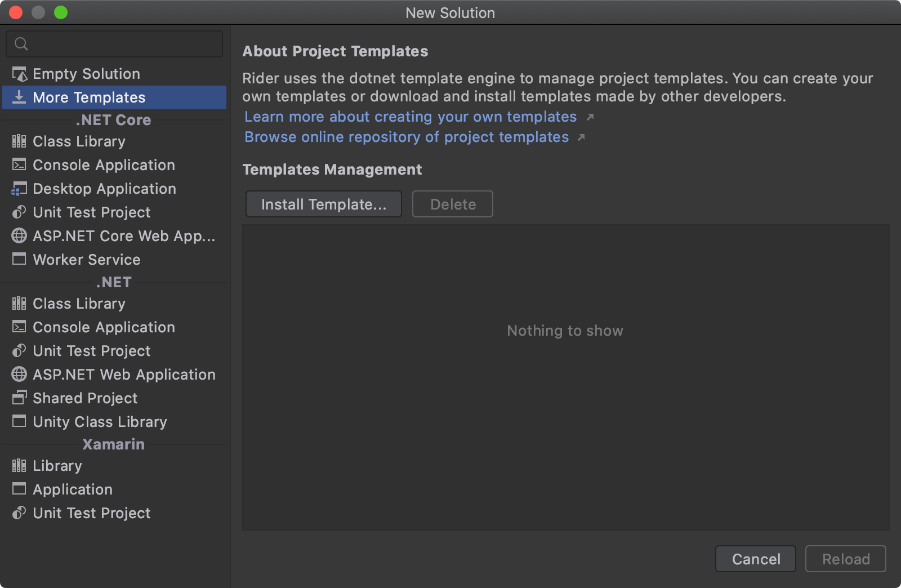Select Shared Project template
The image size is (901, 588).
[114, 398]
